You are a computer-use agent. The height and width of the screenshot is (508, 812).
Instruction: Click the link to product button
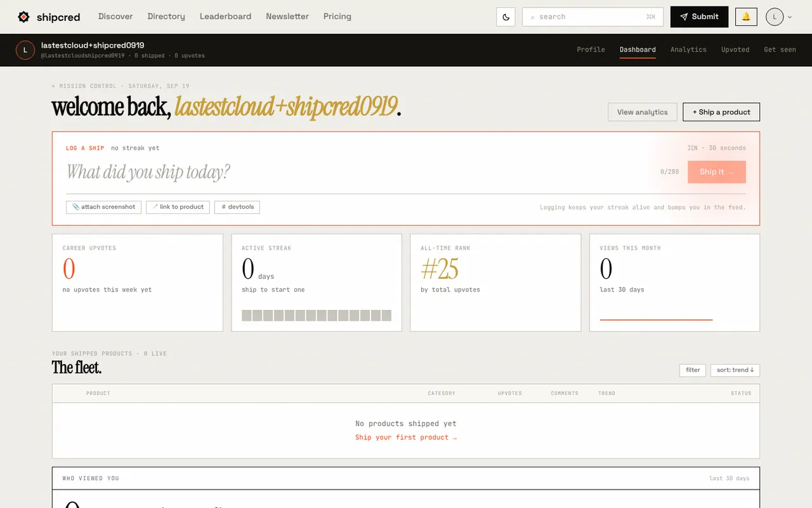[178, 207]
